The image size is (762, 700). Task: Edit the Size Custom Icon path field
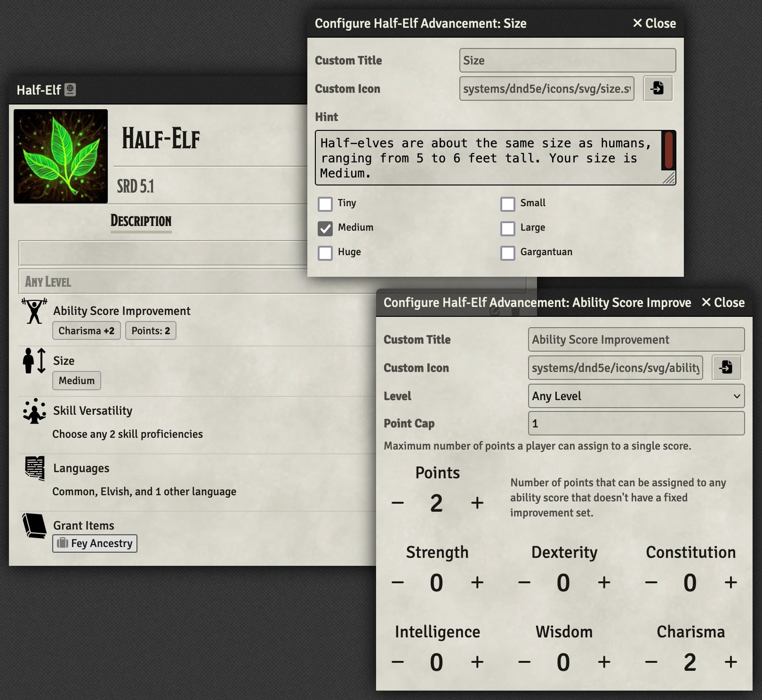(x=547, y=89)
